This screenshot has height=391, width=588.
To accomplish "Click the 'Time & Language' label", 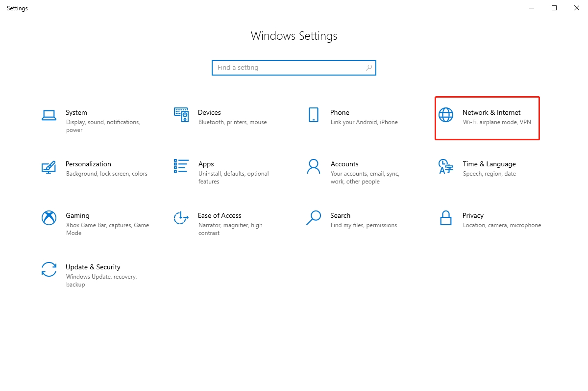I will (x=489, y=164).
